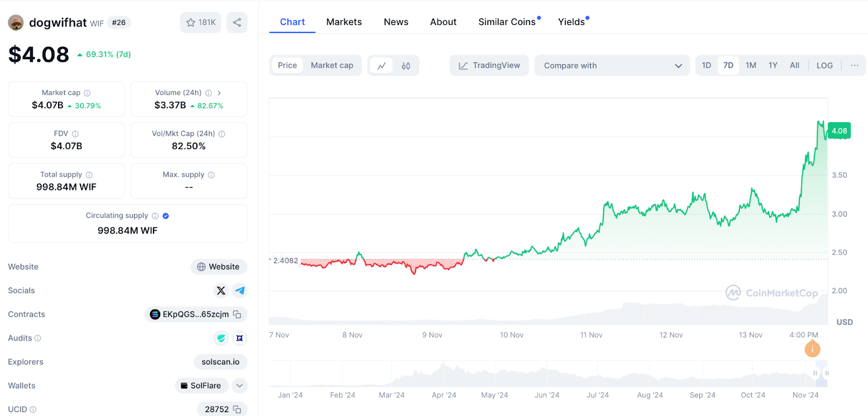
Task: Click the 69.31% (7d) change text
Action: pyautogui.click(x=108, y=54)
